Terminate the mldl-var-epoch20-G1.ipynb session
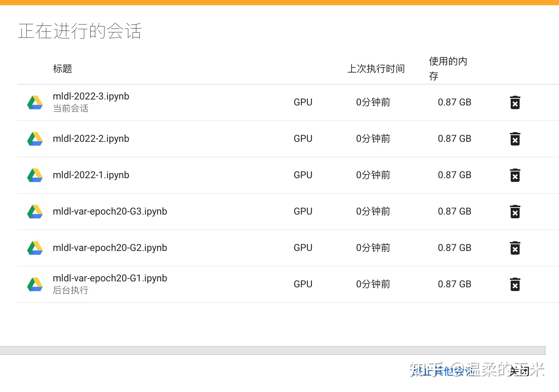The height and width of the screenshot is (392, 559). point(514,284)
